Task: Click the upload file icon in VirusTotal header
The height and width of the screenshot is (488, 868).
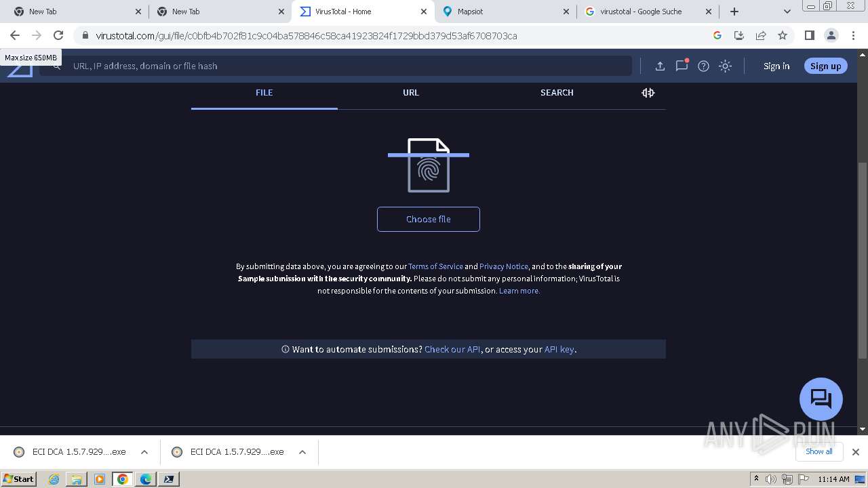Action: 660,66
